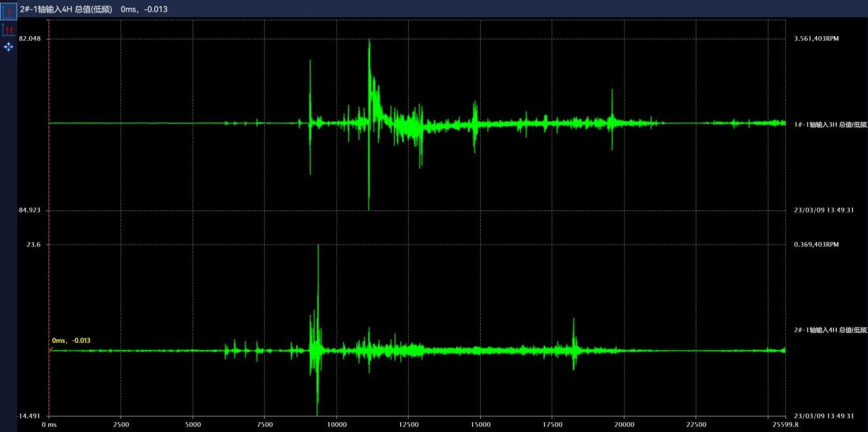Click the '12500' time axis label
Image resolution: width=868 pixels, height=432 pixels.
pyautogui.click(x=408, y=425)
